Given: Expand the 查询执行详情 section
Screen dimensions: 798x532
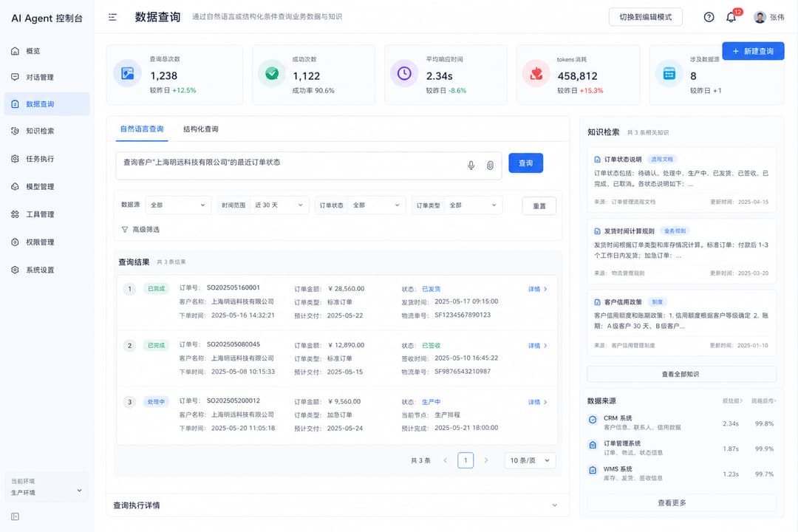Looking at the screenshot, I should pyautogui.click(x=338, y=505).
